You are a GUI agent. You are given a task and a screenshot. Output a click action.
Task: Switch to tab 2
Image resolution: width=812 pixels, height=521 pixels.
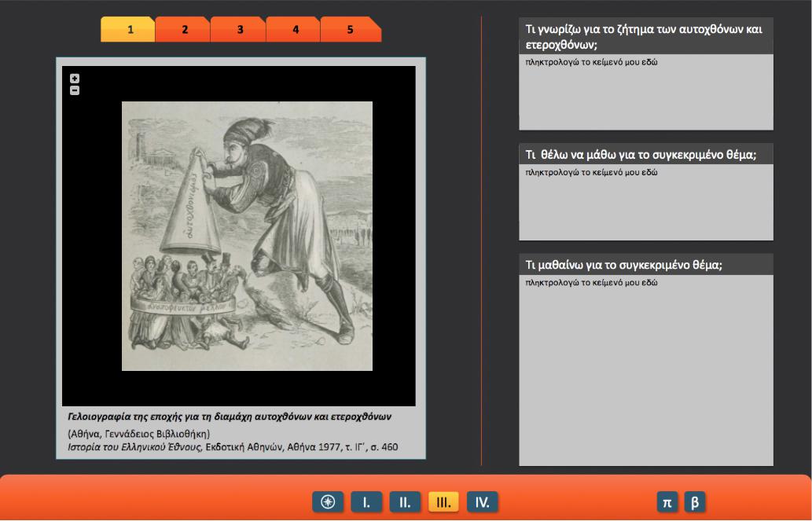click(184, 30)
